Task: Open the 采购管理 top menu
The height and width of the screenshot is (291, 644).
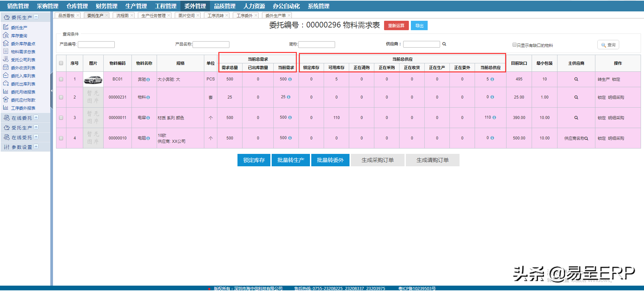Action: click(47, 6)
